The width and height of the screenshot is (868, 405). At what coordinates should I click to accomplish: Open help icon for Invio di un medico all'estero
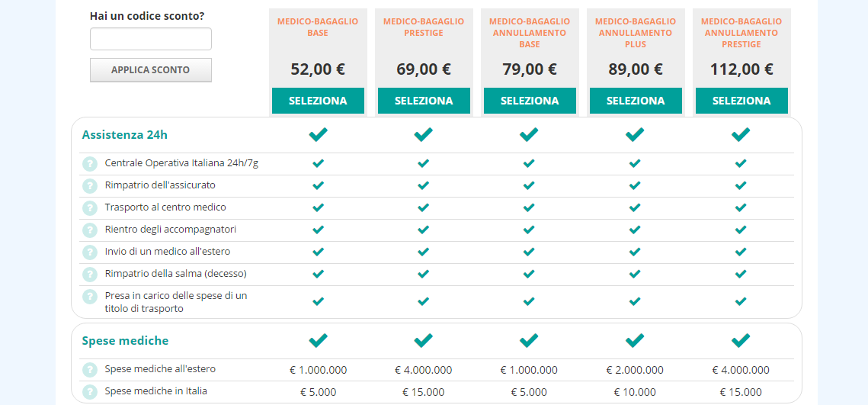coord(90,252)
